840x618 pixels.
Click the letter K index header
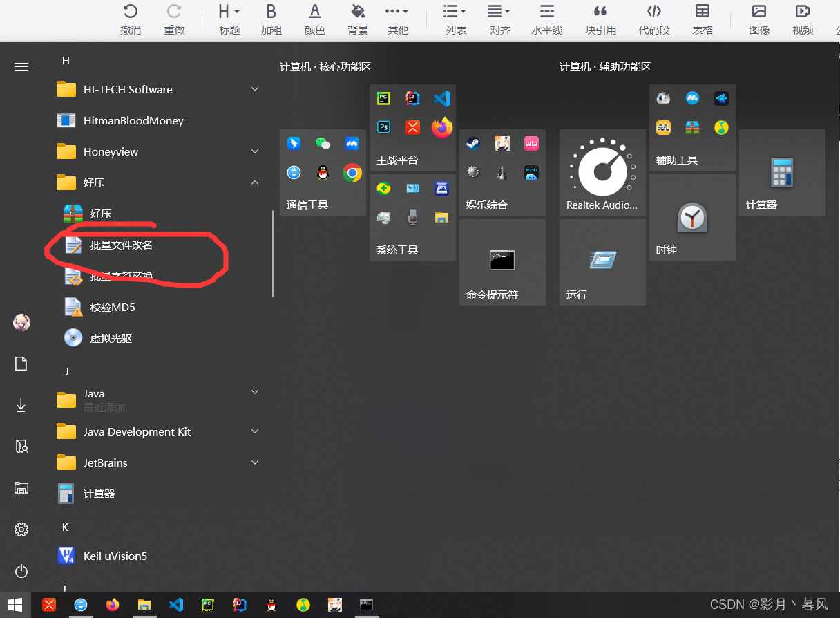tap(66, 527)
